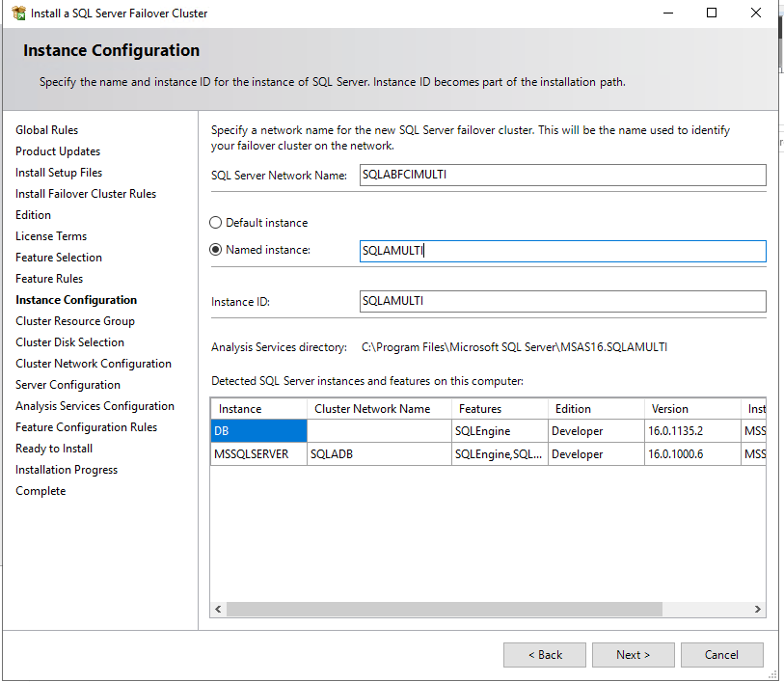Screen dimensions: 784x682
Task: Click Server Configuration step
Action: (68, 385)
